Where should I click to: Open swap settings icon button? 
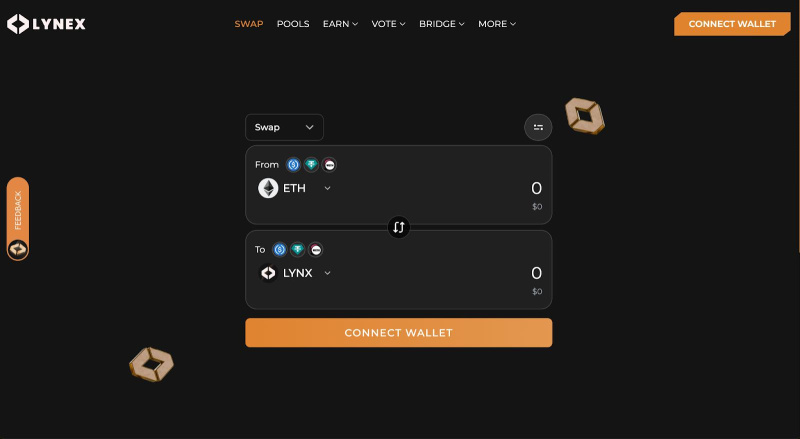538,127
